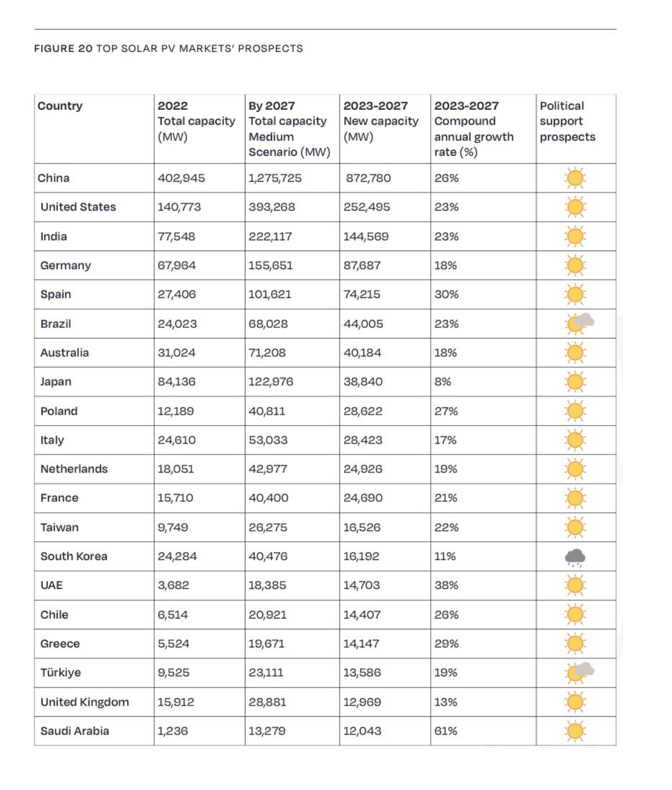Click Saudi Arabia's 61% growth rate cell
672x790 pixels.
coord(446,731)
